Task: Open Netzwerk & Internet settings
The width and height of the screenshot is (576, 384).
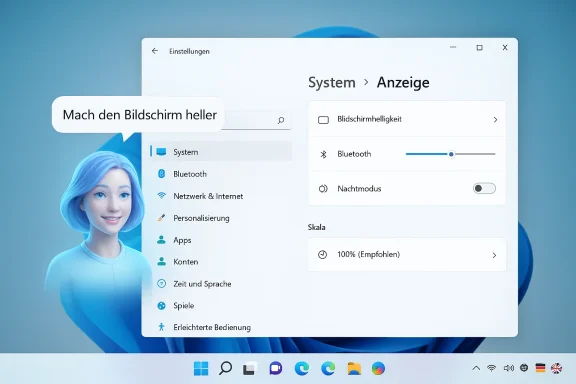Action: coord(221,196)
